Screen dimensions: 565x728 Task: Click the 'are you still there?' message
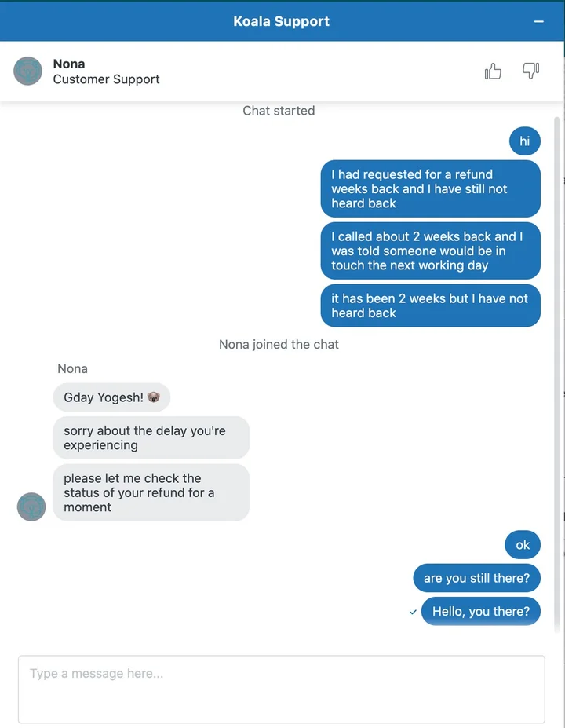click(476, 578)
